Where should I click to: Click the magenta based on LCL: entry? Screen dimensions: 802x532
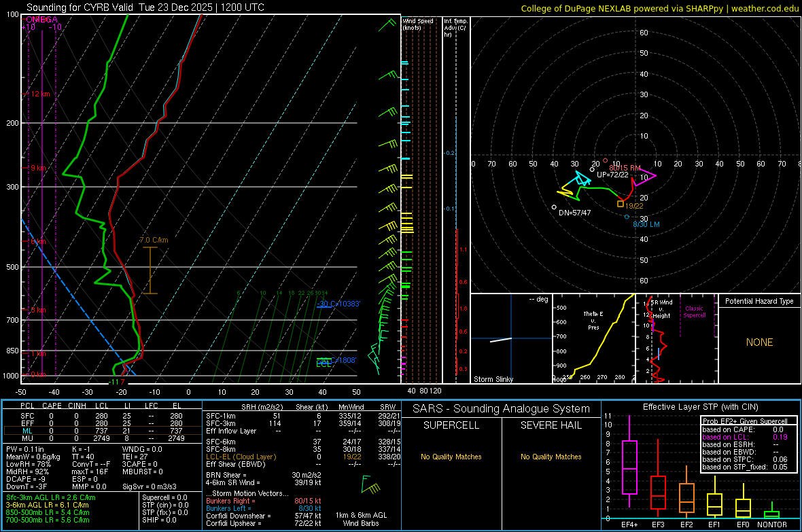pos(745,437)
